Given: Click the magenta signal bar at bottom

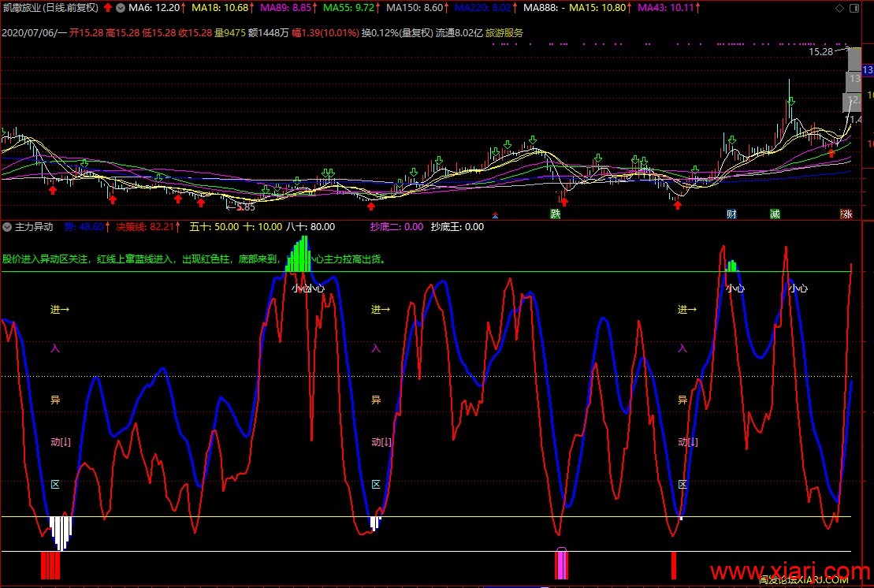Looking at the screenshot, I should pyautogui.click(x=561, y=564).
